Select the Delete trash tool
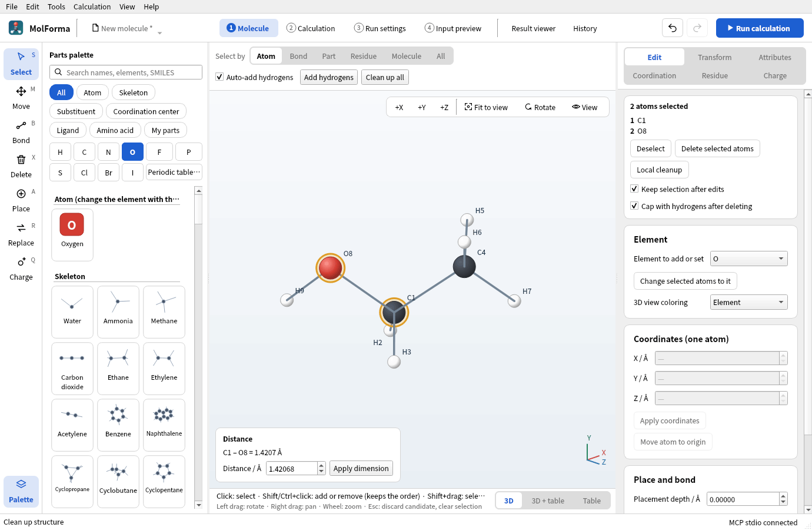Screen dimensions: 812x530 pos(21,166)
